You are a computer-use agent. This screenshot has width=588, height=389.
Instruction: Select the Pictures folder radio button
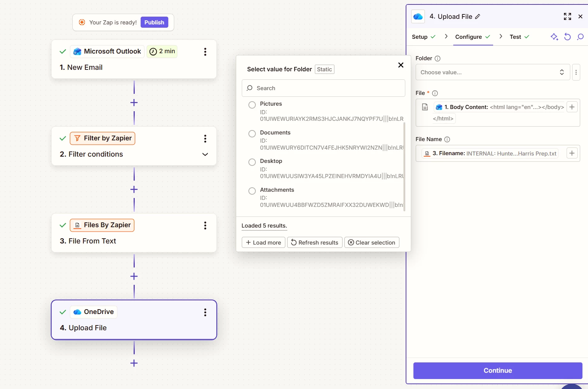click(252, 105)
